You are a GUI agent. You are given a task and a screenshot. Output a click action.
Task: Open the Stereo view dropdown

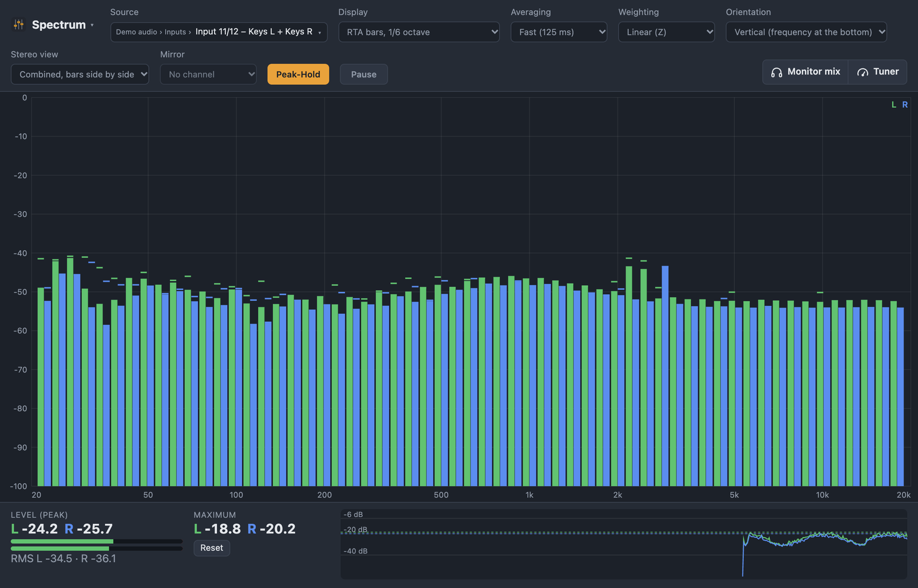[x=80, y=75]
